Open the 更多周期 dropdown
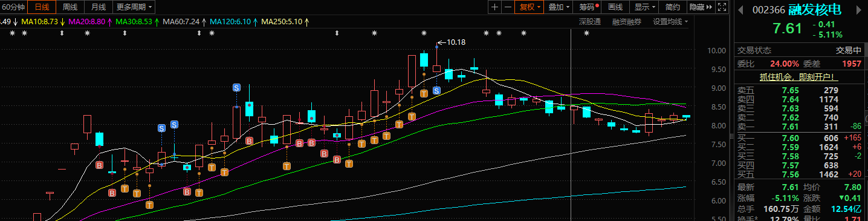This screenshot has height=221, width=868. point(134,7)
